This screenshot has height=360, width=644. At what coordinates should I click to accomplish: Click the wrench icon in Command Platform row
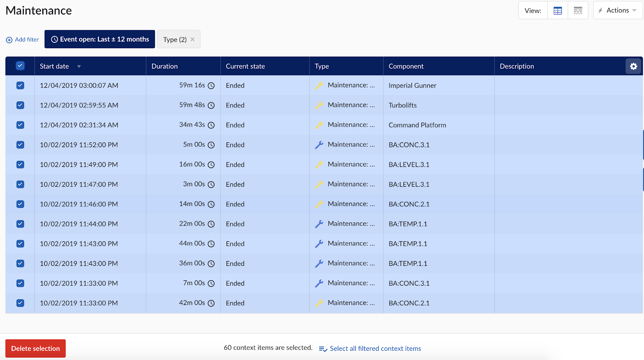pos(319,125)
